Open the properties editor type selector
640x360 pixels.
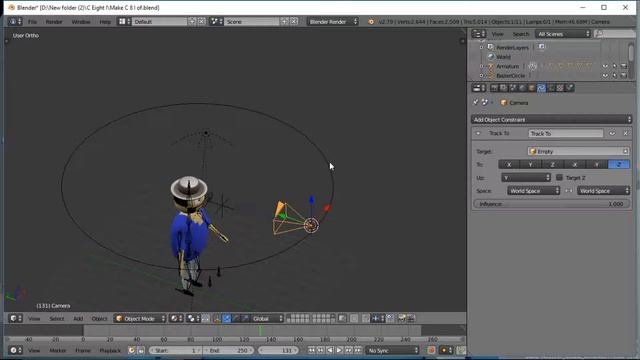479,88
